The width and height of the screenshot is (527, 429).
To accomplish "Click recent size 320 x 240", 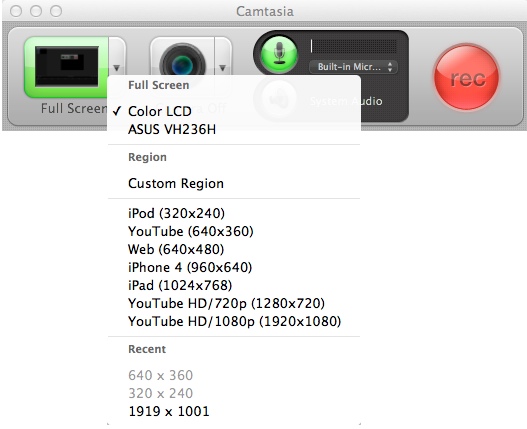I will (234, 393).
